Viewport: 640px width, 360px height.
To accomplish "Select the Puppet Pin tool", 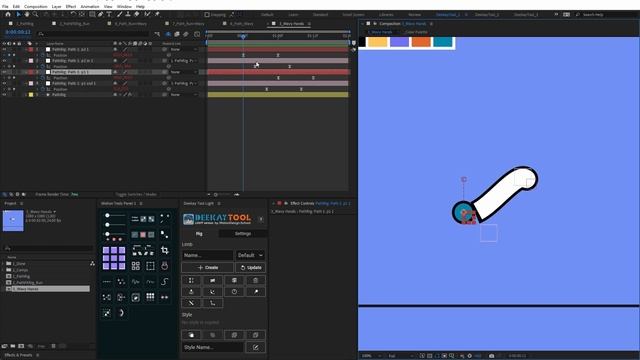I will point(157,14).
